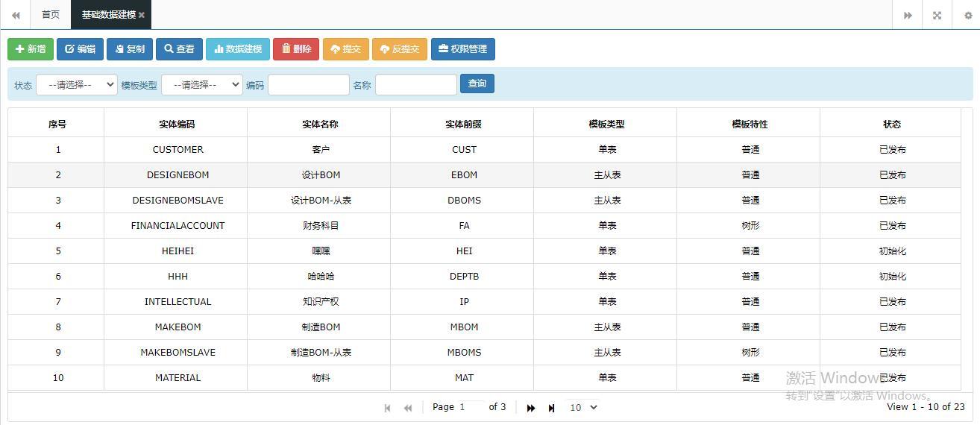Viewport: 980px width, 425px height.
Task: Sort by the 实体前缀 column header
Action: pyautogui.click(x=463, y=125)
